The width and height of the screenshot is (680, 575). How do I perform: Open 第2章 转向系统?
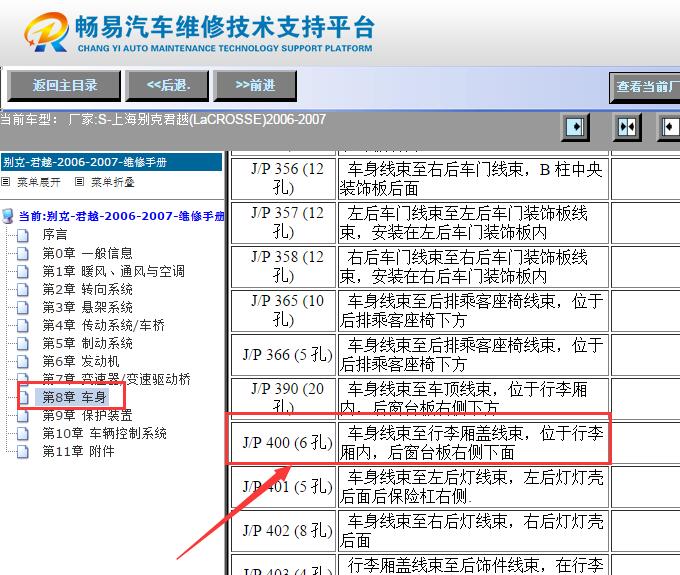(87, 289)
